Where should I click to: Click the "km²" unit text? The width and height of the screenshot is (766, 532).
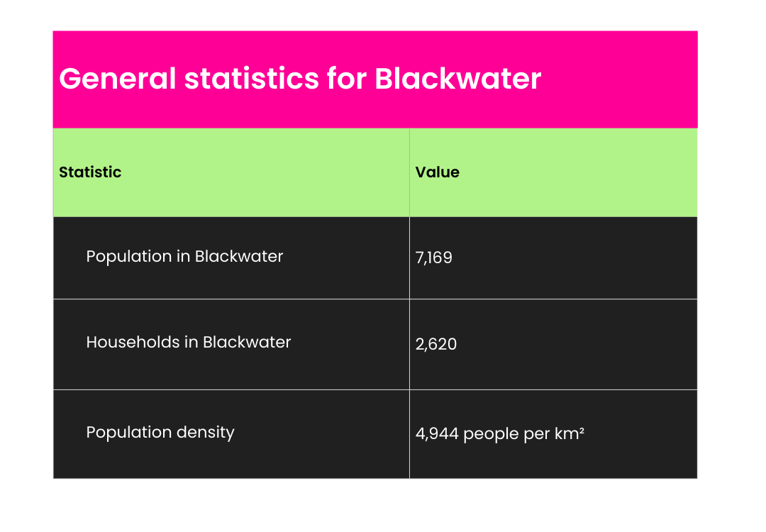coord(570,434)
